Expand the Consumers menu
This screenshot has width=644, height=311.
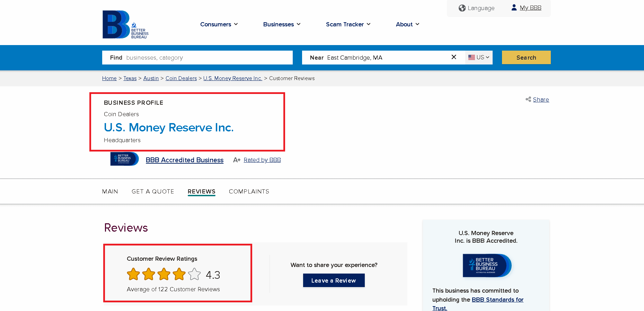pyautogui.click(x=219, y=24)
